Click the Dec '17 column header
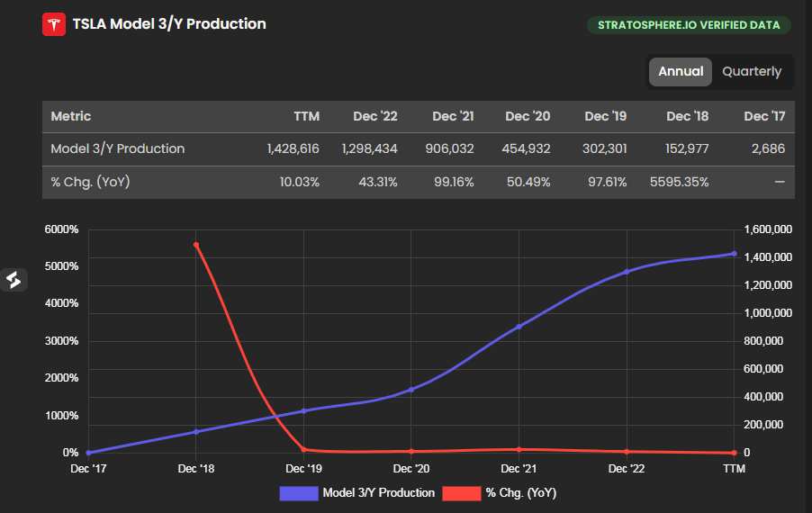 [764, 116]
